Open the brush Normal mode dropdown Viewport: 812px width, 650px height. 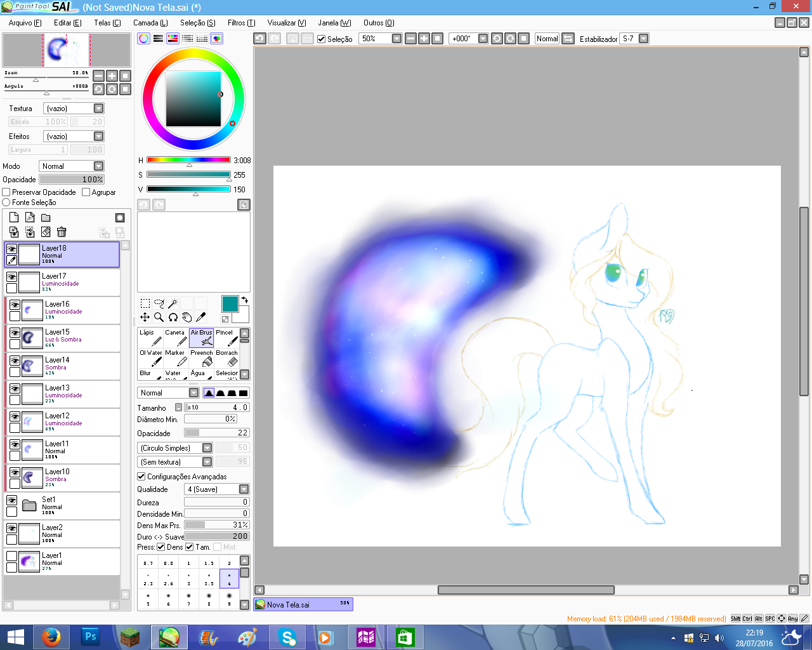click(x=168, y=393)
